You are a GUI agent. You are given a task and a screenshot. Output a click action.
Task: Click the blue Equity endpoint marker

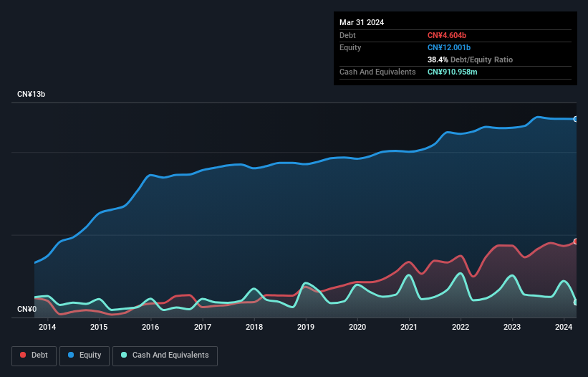coord(576,119)
